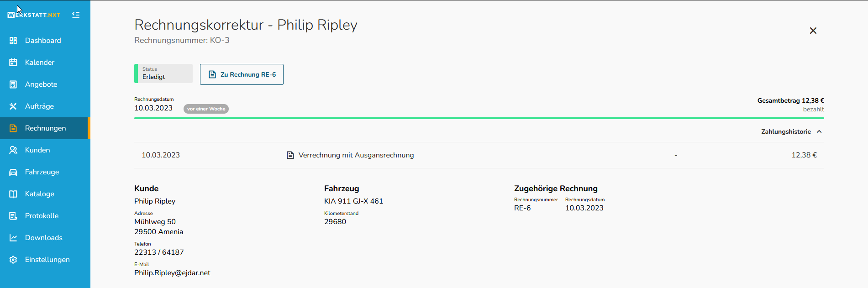The image size is (868, 288).
Task: Open the Kalender calendar icon
Action: coord(13,63)
